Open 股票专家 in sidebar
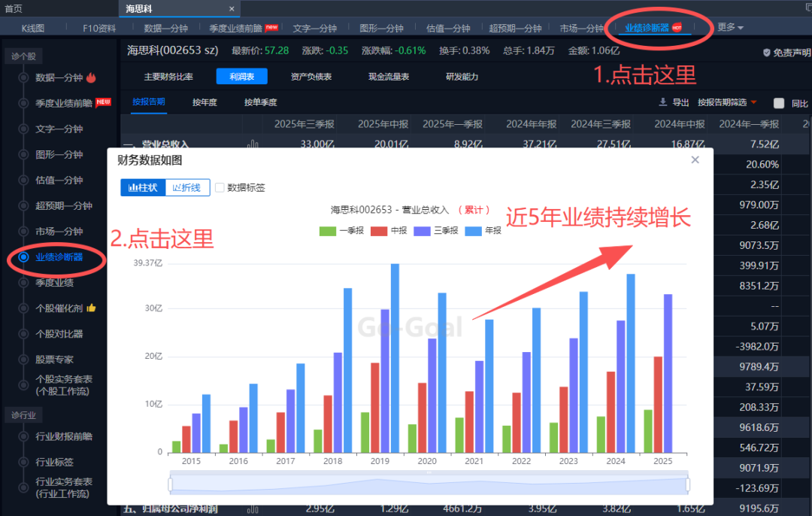812x516 pixels. point(54,360)
